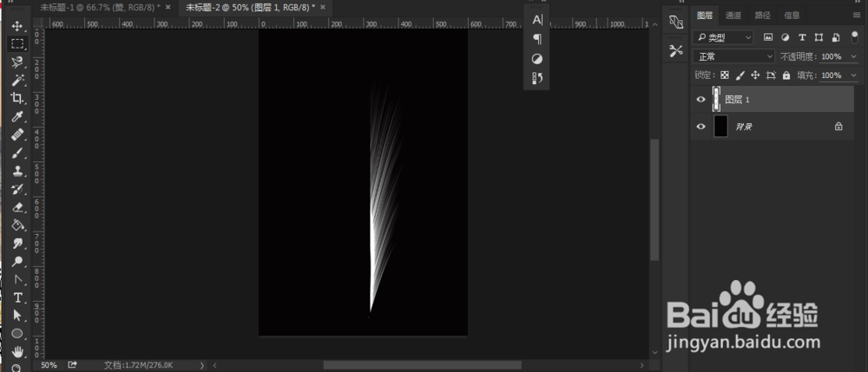Close the 未标题-2 document tab
This screenshot has height=372, width=868.
[323, 7]
